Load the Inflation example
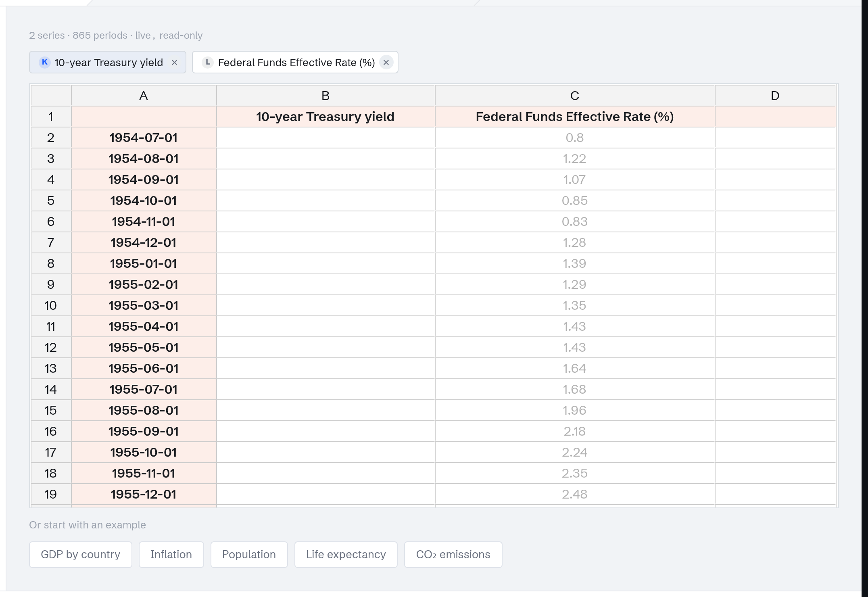Screen dimensions: 868x597 [171, 555]
